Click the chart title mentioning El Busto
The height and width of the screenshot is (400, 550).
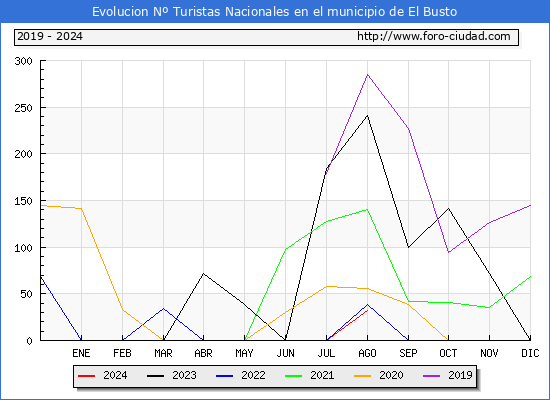click(274, 12)
